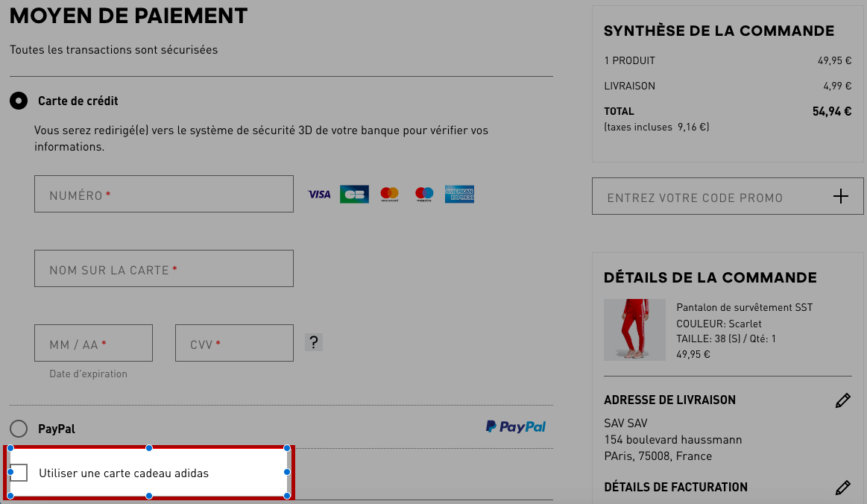View the Détails de la commande section
Image resolution: width=867 pixels, height=504 pixels.
[x=710, y=277]
